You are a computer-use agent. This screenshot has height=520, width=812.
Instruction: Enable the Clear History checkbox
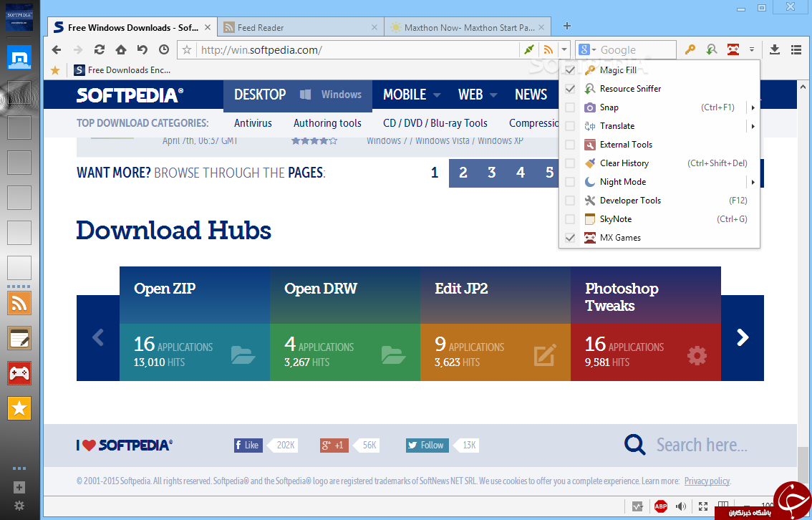(570, 163)
